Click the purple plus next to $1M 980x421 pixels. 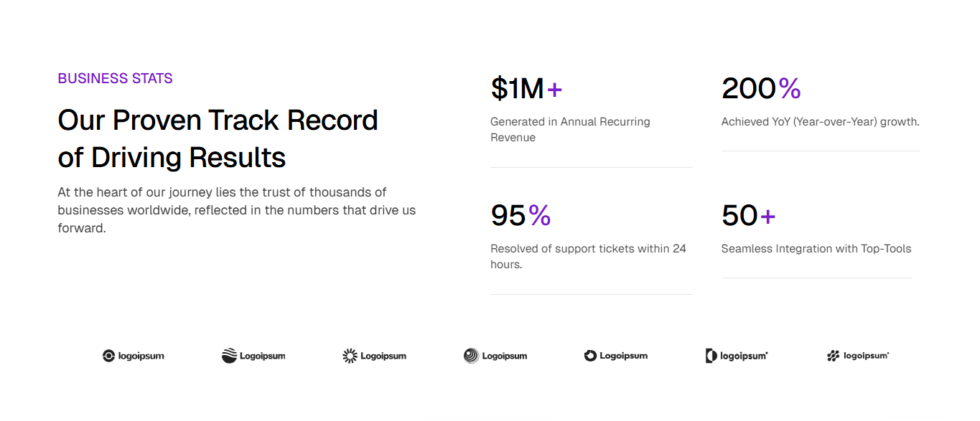(554, 89)
